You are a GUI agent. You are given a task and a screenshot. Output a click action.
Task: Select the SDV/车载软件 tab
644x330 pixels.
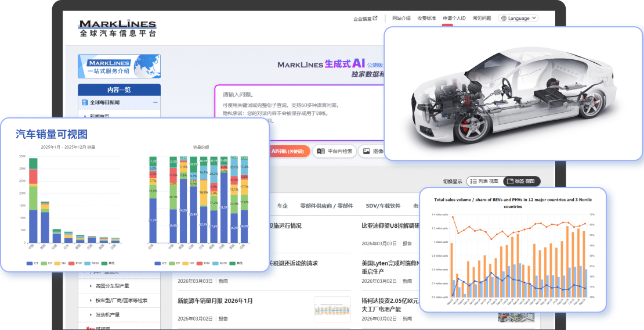(x=383, y=206)
